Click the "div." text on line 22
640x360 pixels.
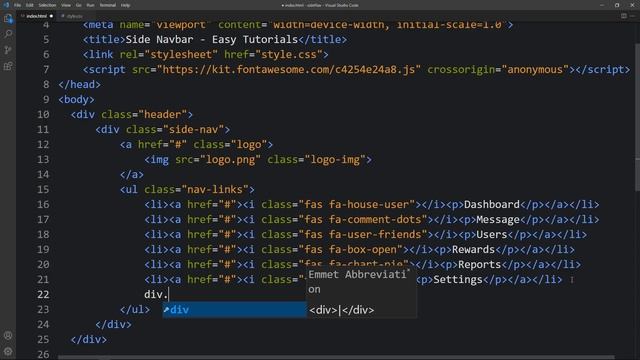click(156, 295)
